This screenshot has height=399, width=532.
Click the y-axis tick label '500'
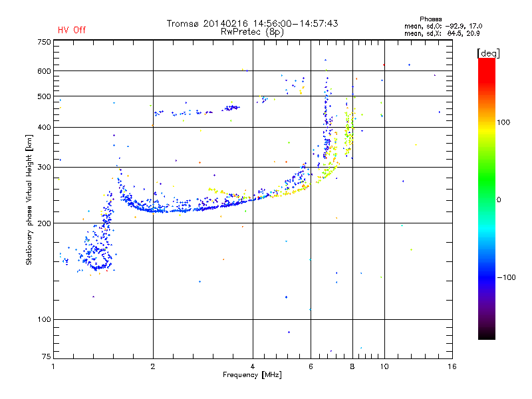coord(44,96)
